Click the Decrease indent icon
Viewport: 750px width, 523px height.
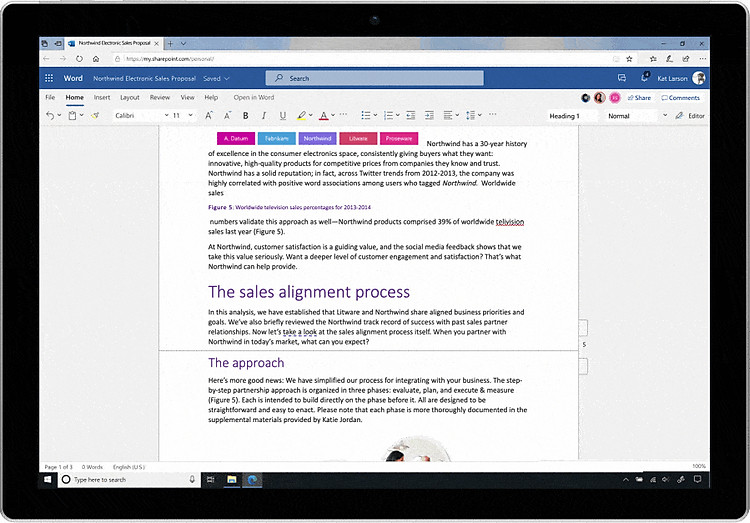point(410,115)
